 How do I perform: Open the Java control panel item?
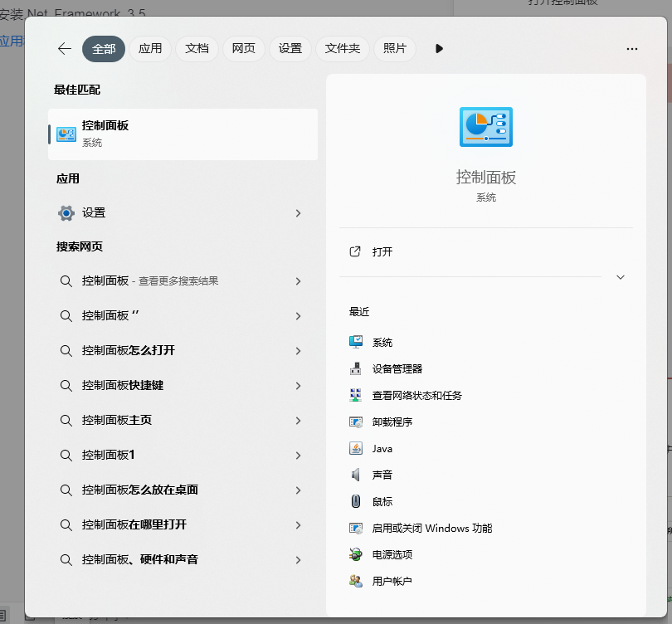click(x=383, y=448)
